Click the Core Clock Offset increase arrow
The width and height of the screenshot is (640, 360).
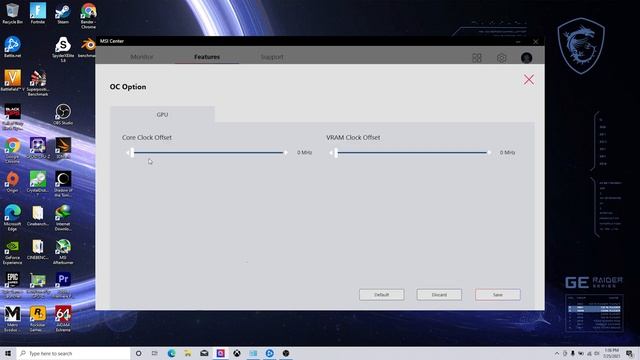click(x=286, y=153)
